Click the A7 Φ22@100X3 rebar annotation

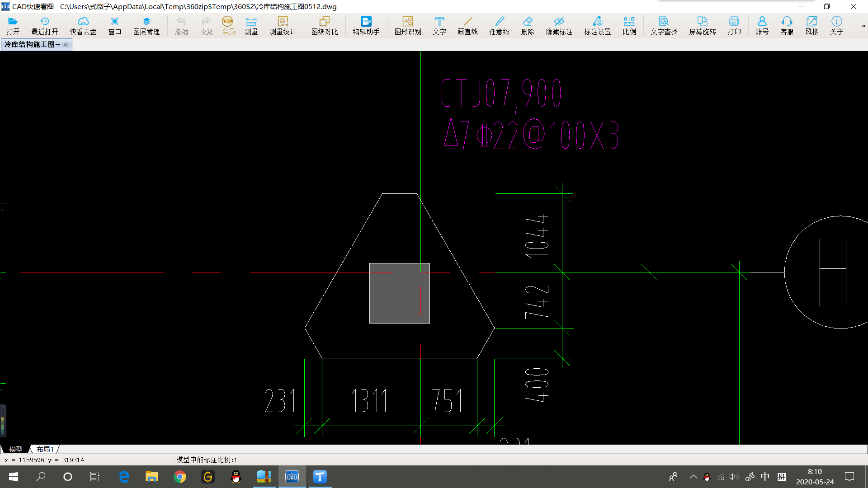[531, 134]
